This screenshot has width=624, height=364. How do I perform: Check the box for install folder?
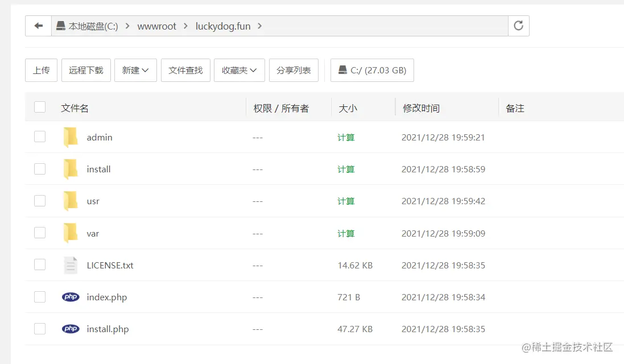(40, 169)
